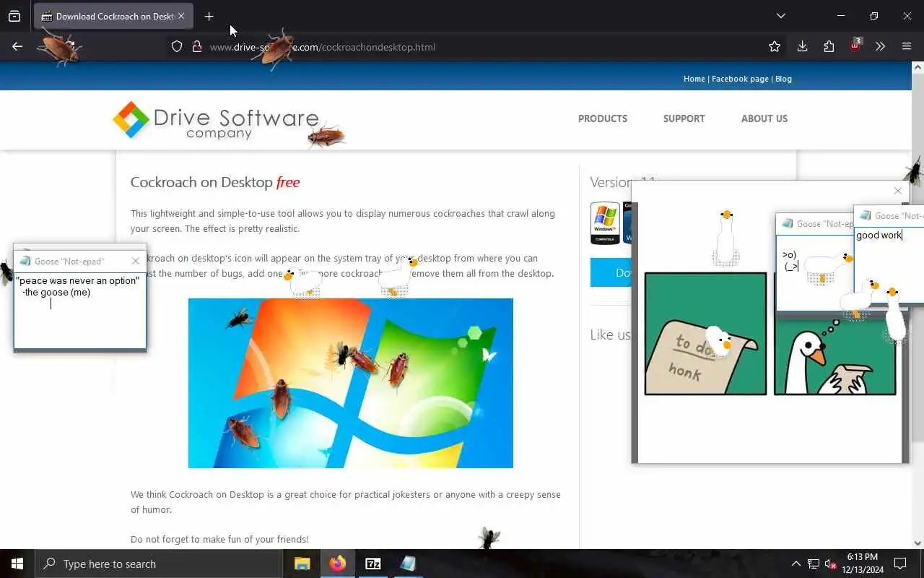This screenshot has width=924, height=578.
Task: Close the Download Cockroach on Desktop tab
Action: coord(181,16)
